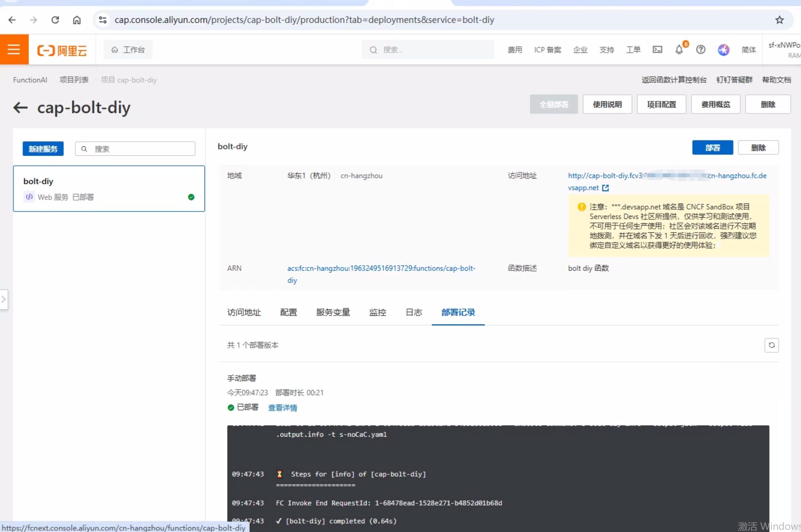This screenshot has height=532, width=801.
Task: Open browser home page
Action: pyautogui.click(x=77, y=20)
